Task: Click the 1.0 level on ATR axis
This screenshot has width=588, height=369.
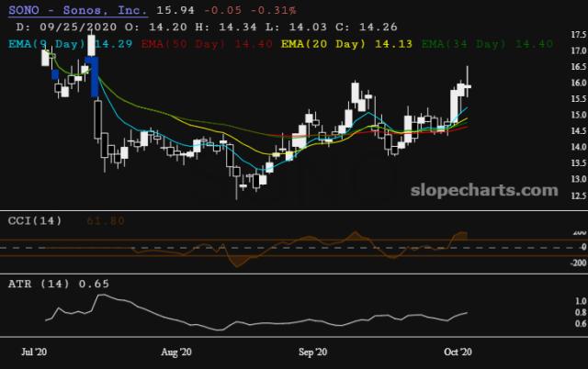Action: click(556, 301)
